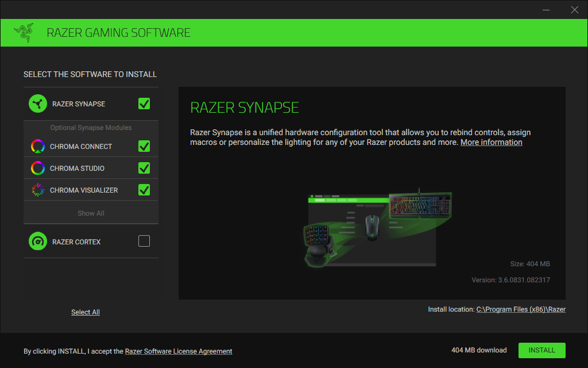Click the Select All link
588x368 pixels.
86,312
